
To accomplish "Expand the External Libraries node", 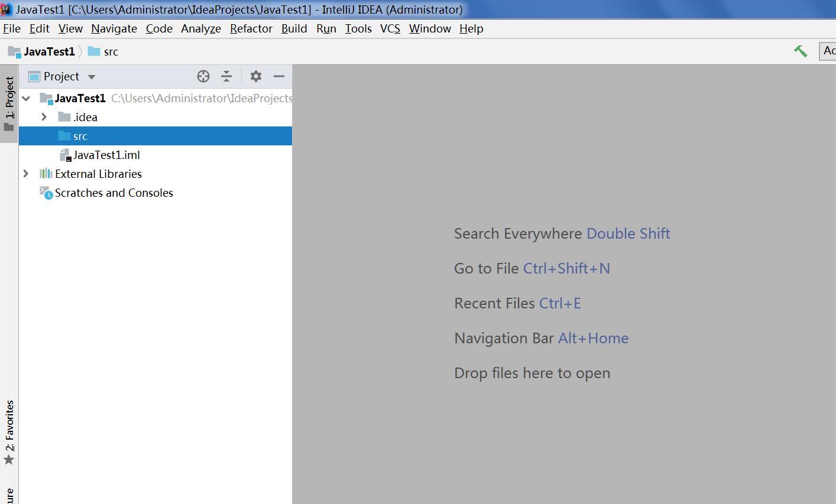I will 25,174.
